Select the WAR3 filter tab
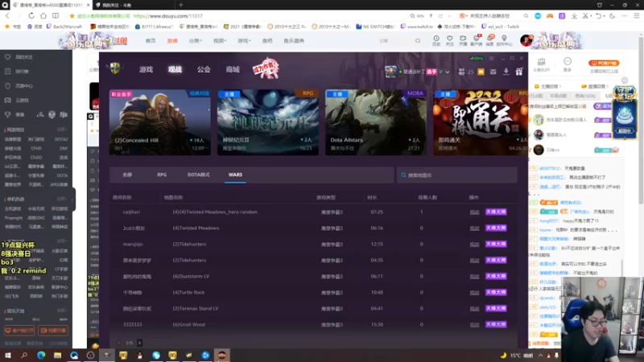 coord(235,175)
